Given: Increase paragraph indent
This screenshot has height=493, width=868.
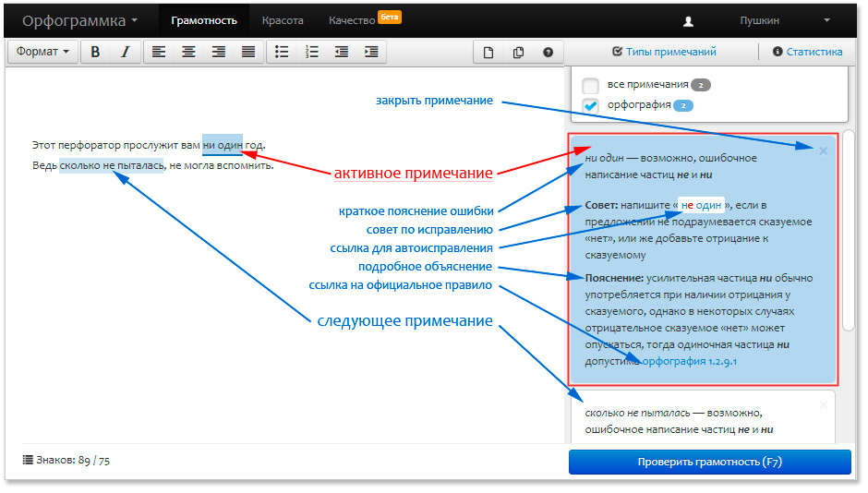Looking at the screenshot, I should coord(371,52).
